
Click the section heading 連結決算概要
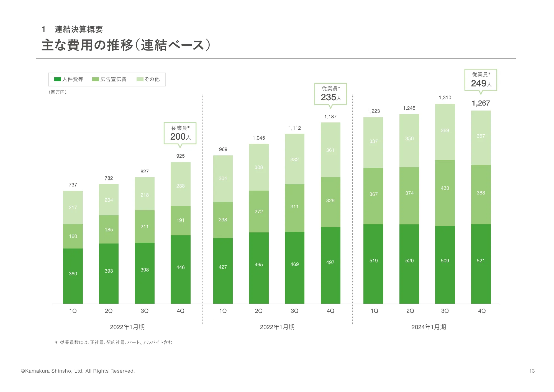79,29
